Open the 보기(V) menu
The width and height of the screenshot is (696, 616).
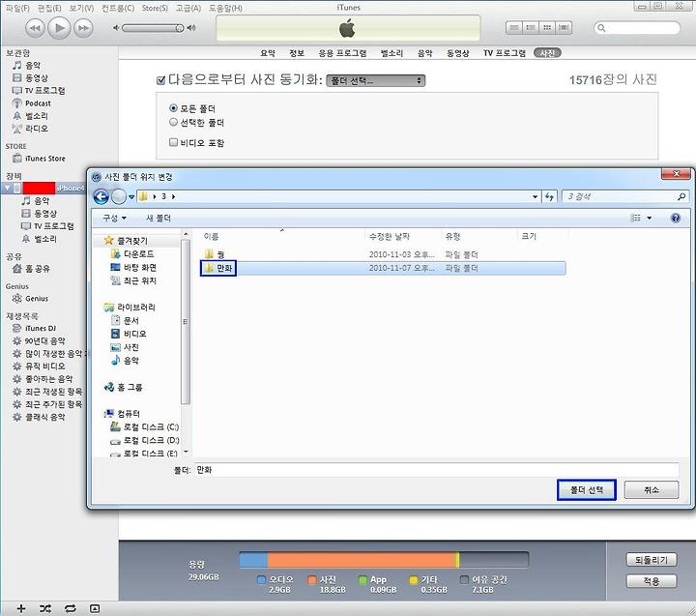coord(81,8)
